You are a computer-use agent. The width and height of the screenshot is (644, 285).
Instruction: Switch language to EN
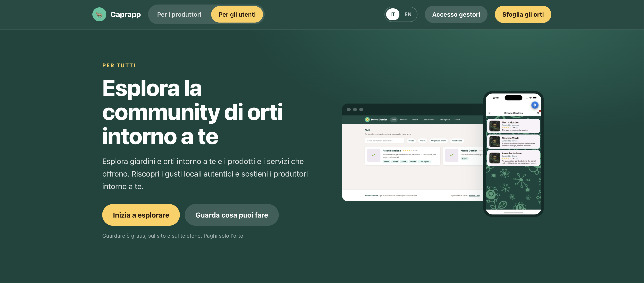click(408, 15)
